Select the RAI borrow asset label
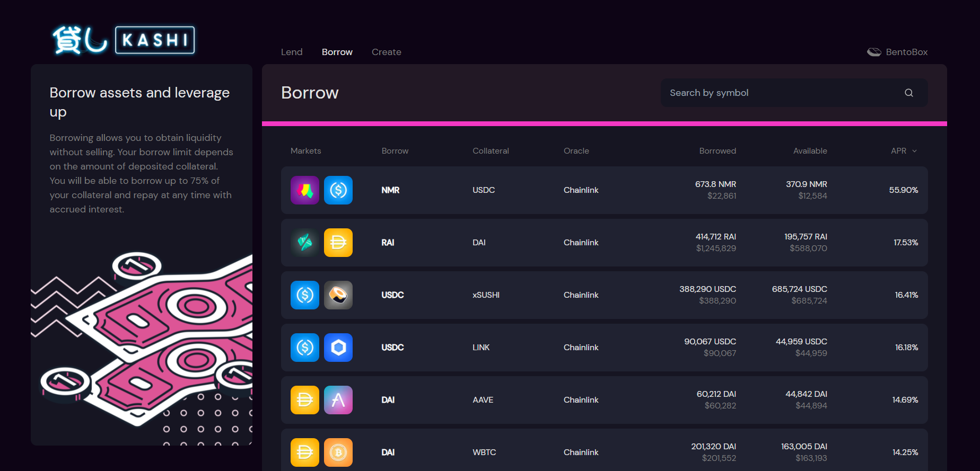The width and height of the screenshot is (980, 471). pyautogui.click(x=388, y=243)
